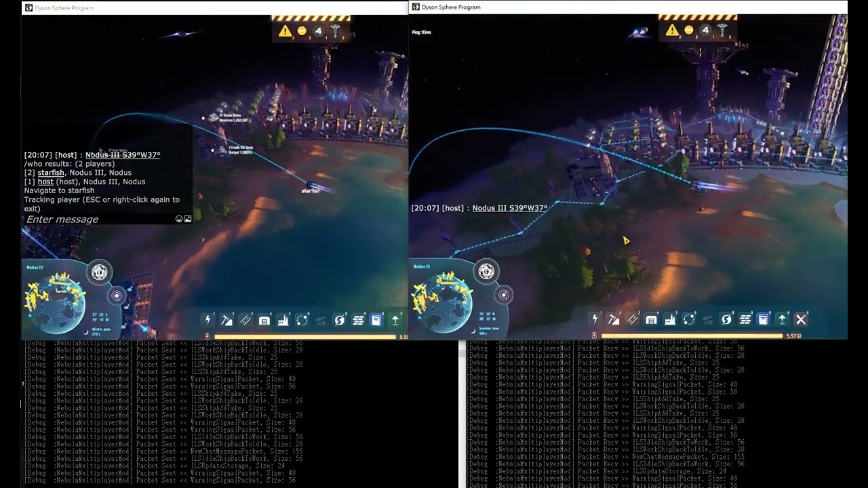
Task: Open Resource Gathering build category in left window
Action: [227, 320]
